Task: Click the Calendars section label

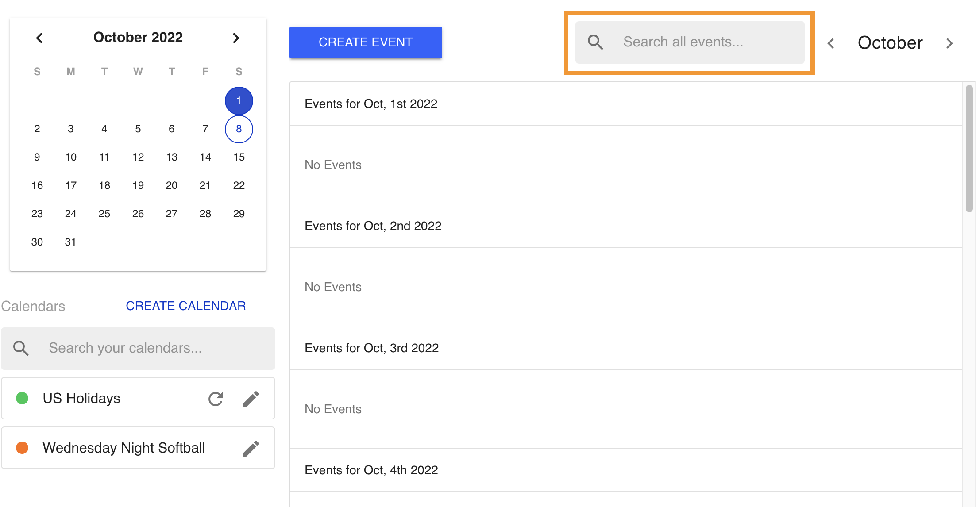Action: (x=33, y=306)
